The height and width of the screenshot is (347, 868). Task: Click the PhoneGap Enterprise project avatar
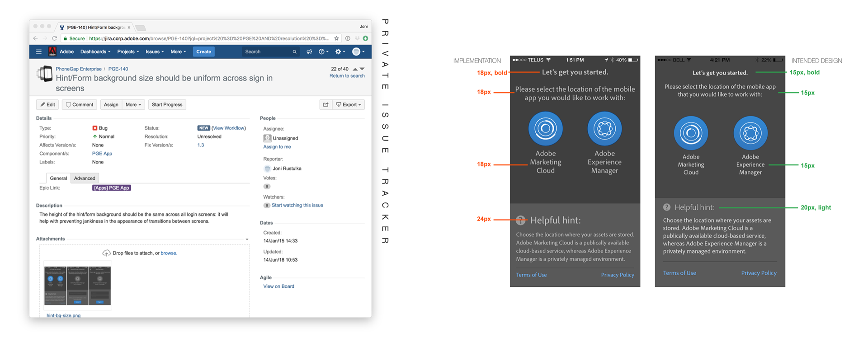point(45,74)
